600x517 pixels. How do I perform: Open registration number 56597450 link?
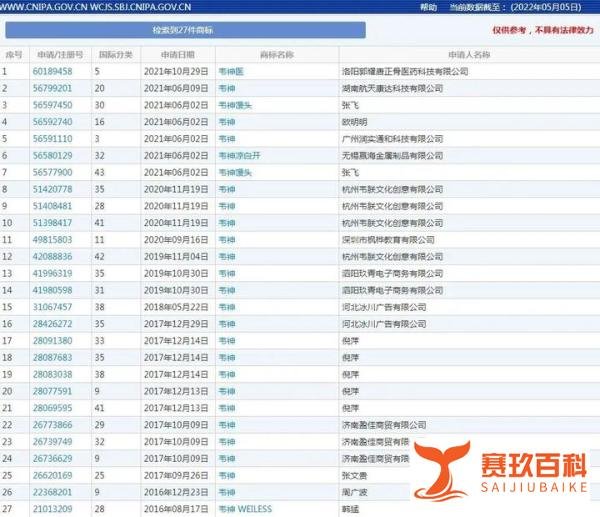[x=52, y=105]
